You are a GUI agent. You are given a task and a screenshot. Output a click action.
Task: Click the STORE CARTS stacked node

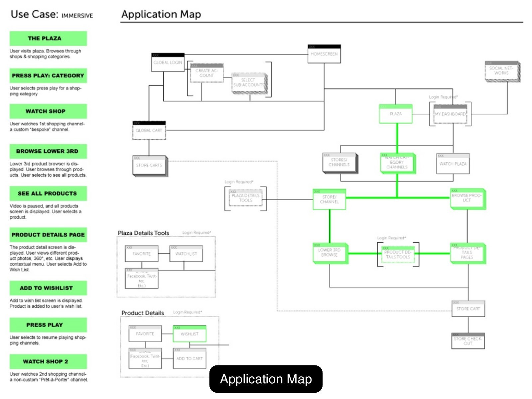point(150,166)
